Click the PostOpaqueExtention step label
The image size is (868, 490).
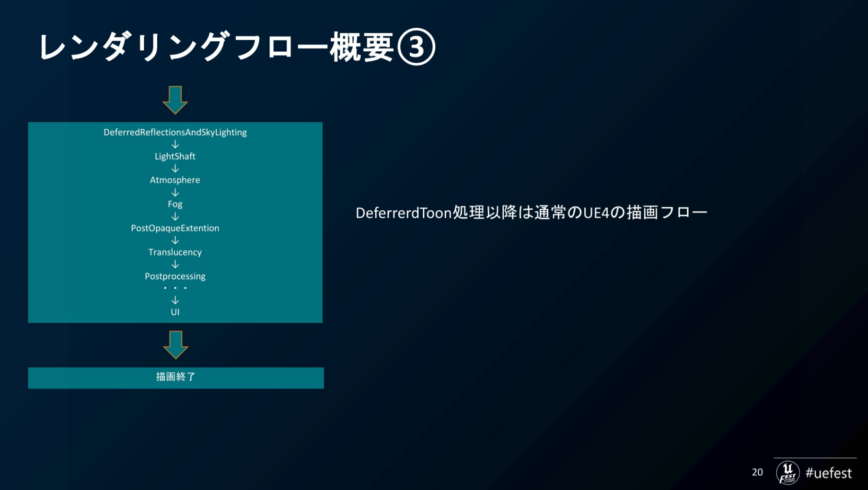point(175,228)
